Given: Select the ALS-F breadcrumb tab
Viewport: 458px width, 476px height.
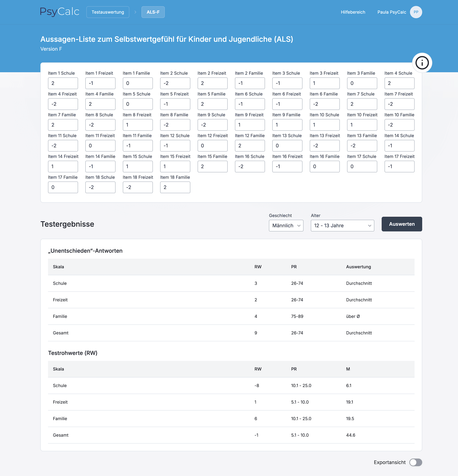Looking at the screenshot, I should coord(153,12).
